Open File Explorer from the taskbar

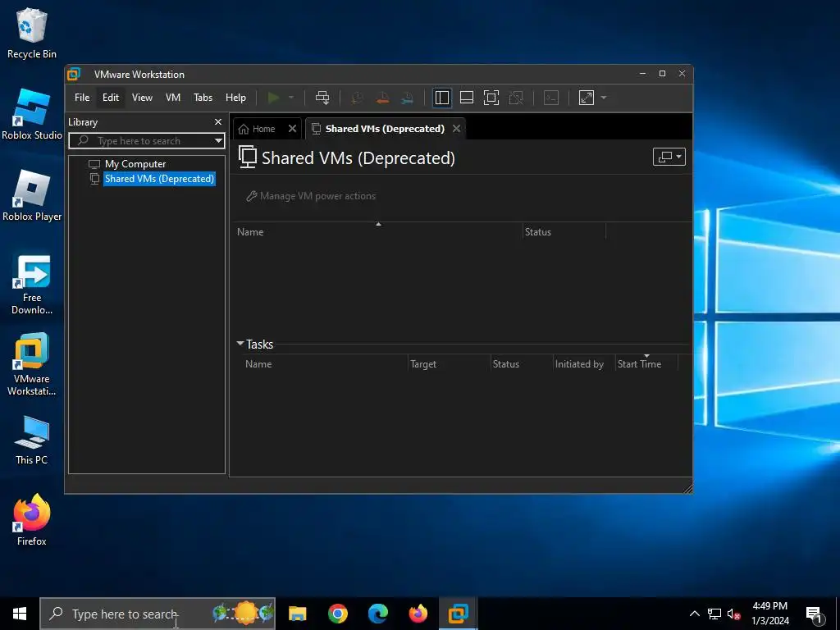[297, 614]
